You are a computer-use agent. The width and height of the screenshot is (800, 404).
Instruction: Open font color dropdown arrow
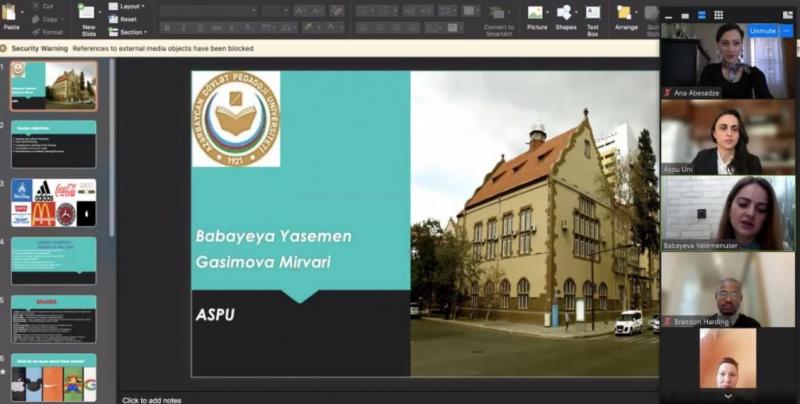point(339,27)
